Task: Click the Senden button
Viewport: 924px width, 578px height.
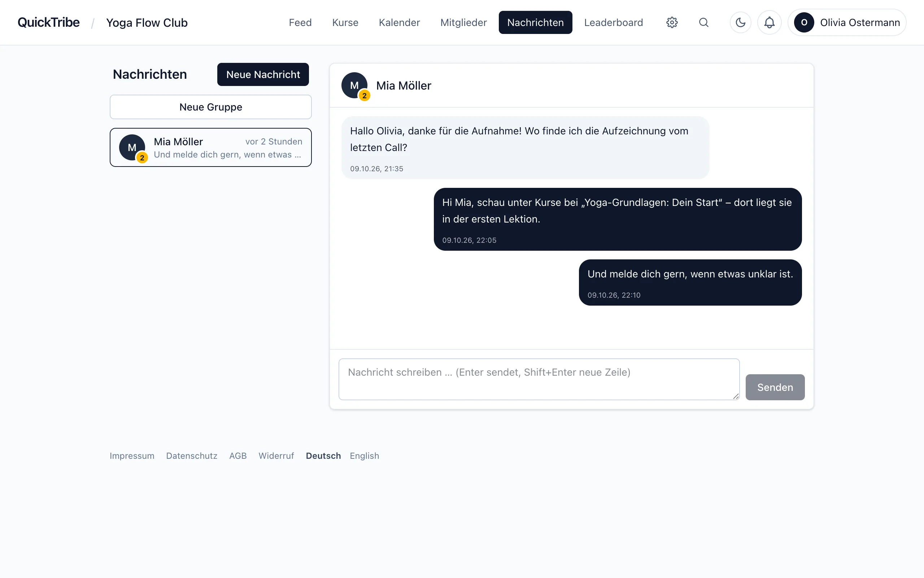Action: (x=775, y=387)
